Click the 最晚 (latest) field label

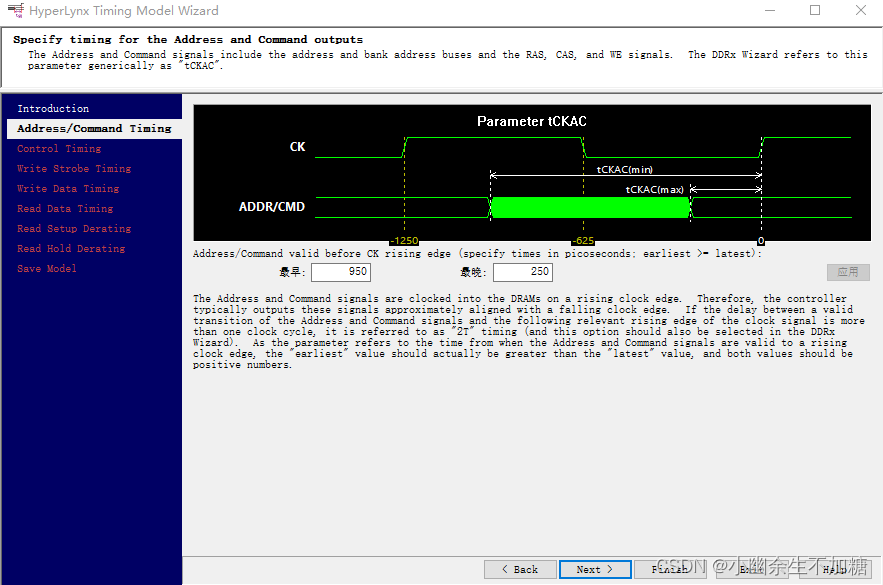point(473,273)
